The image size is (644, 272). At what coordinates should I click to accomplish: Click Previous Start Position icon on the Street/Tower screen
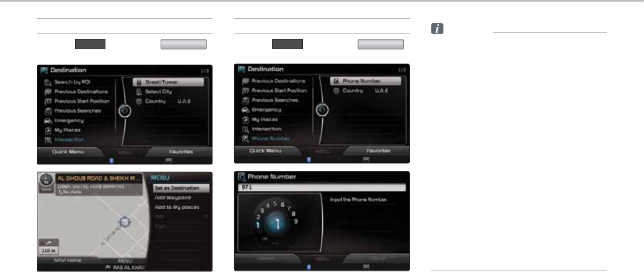(x=48, y=101)
